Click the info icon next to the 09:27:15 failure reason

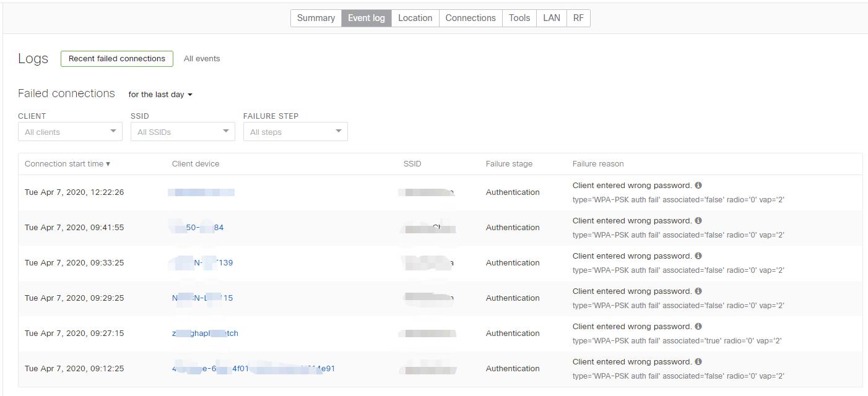click(698, 326)
